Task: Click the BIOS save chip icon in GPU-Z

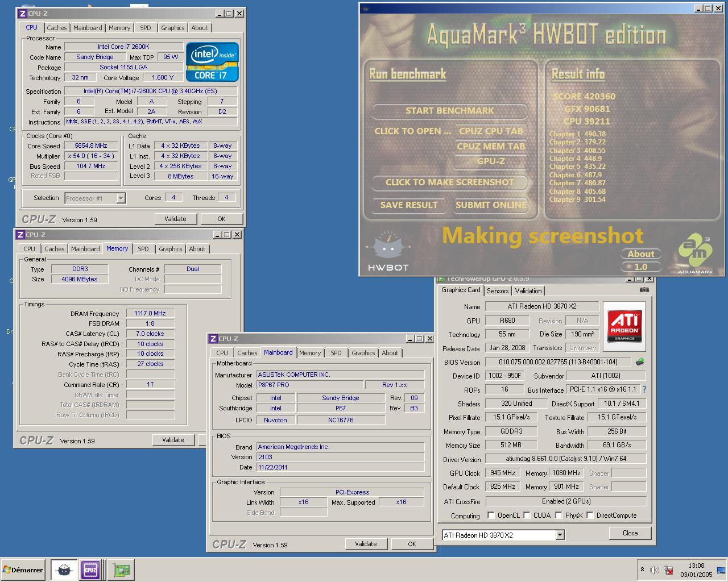Action: [640, 362]
